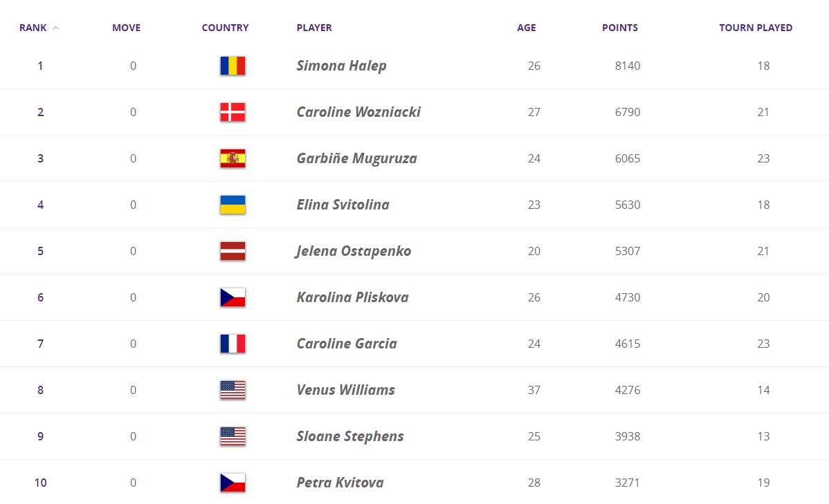Click the Danish flag beside Caroline Wozniacki
Viewport: 829px width, 504px height.
pos(233,112)
